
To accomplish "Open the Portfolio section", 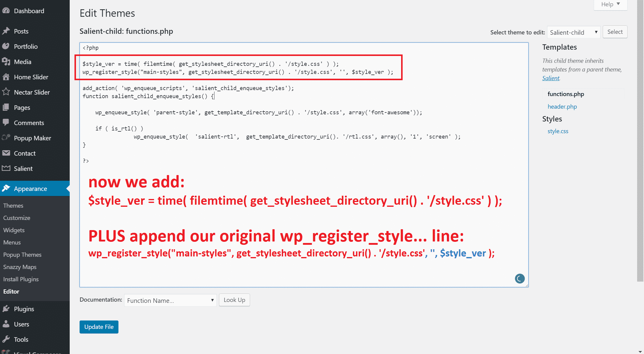I will pos(26,46).
